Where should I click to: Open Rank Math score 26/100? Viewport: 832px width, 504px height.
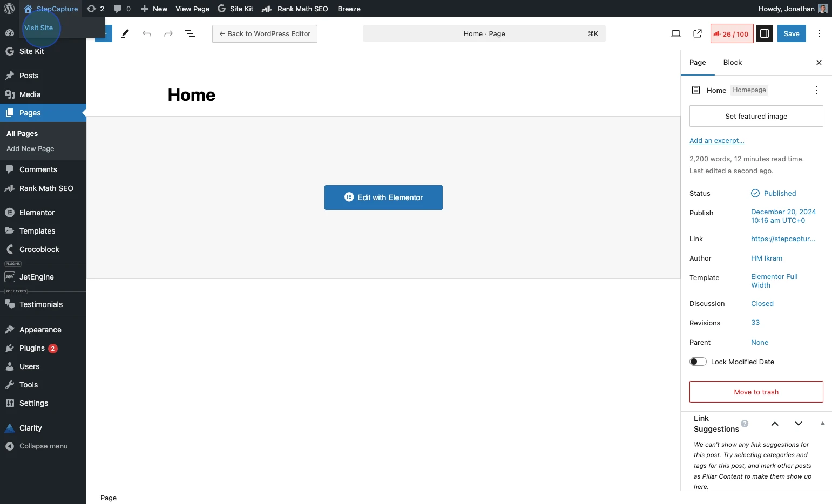pyautogui.click(x=732, y=33)
